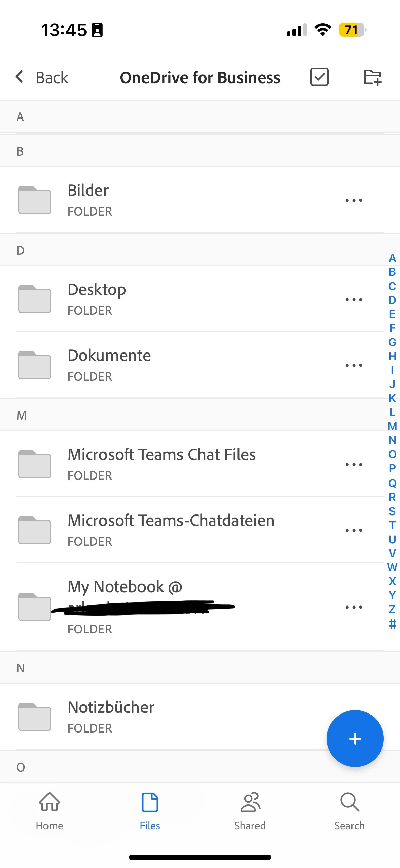Open the Dokumente folder icon
This screenshot has height=868, width=400.
click(35, 365)
